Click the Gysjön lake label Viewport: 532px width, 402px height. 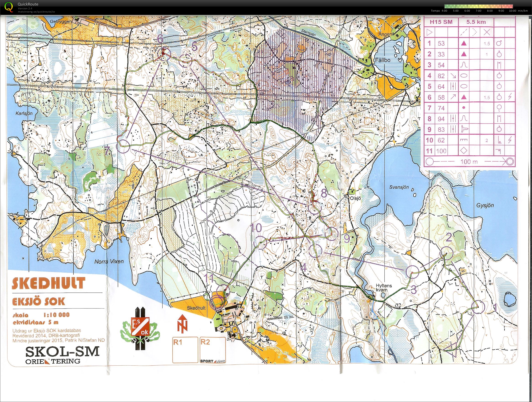point(485,205)
